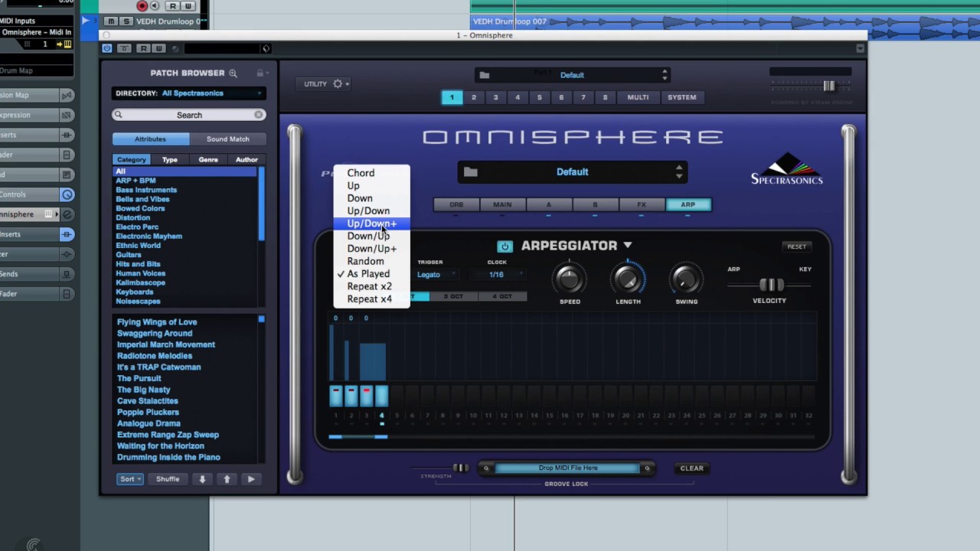Enable record on the upper Cubase track
Viewport: 980px width, 551px height.
[x=142, y=5]
